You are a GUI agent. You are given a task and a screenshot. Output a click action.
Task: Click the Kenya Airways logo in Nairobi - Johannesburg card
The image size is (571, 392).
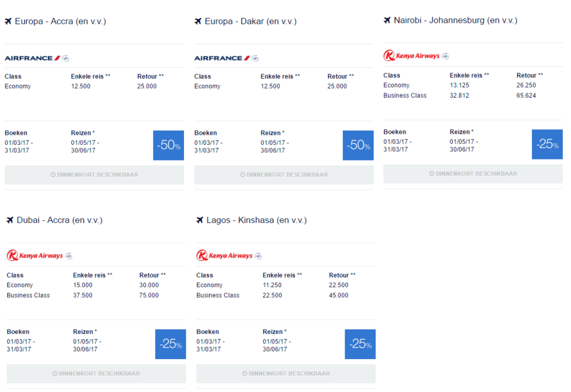(412, 56)
